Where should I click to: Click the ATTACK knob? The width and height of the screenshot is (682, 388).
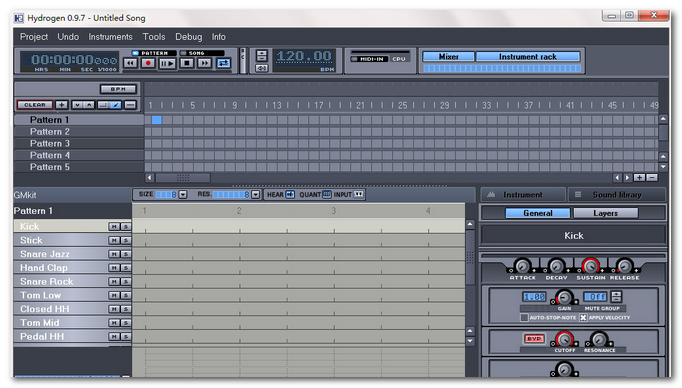[522, 265]
